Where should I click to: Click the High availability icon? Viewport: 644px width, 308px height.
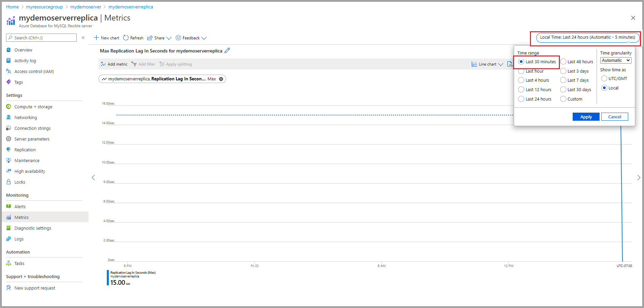coord(9,171)
